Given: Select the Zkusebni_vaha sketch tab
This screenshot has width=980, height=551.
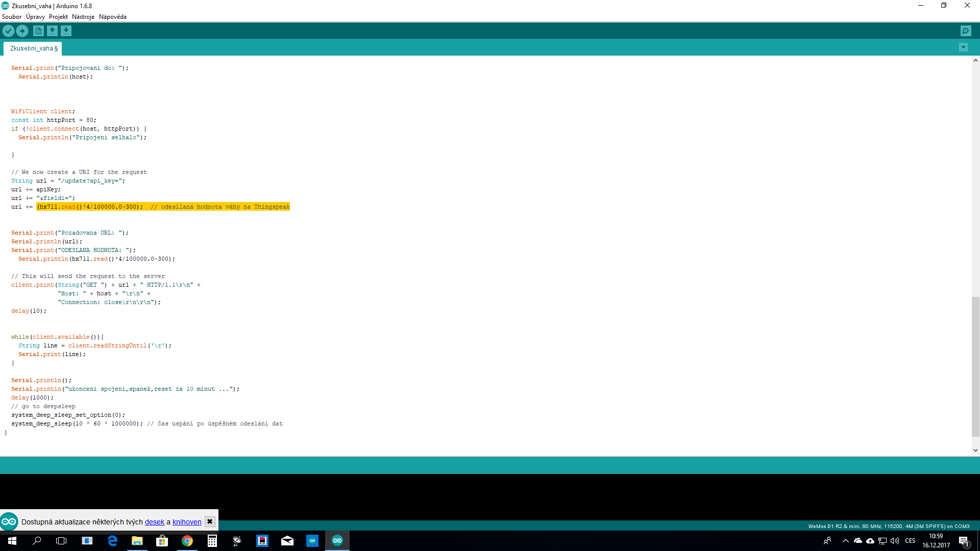Looking at the screenshot, I should coord(33,48).
